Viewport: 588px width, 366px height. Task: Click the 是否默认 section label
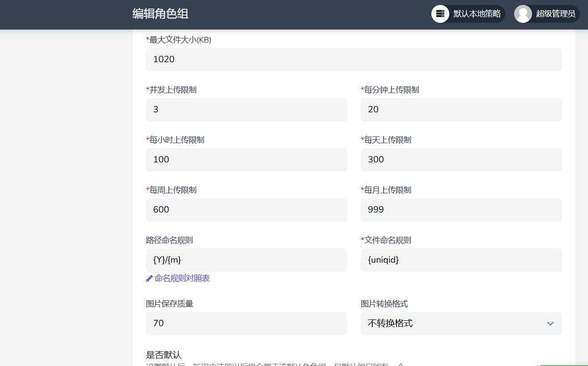click(164, 355)
